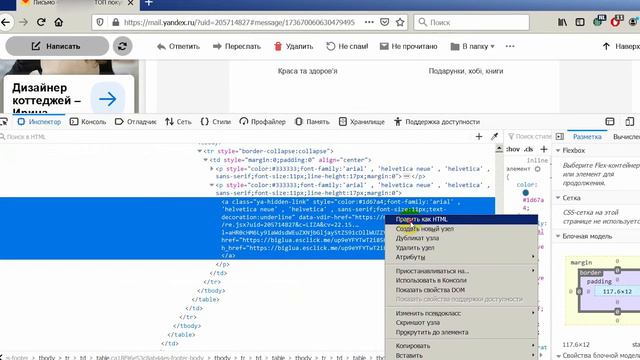Mark message as Не прочитано
Screen dimensions: 640x360
(x=409, y=46)
